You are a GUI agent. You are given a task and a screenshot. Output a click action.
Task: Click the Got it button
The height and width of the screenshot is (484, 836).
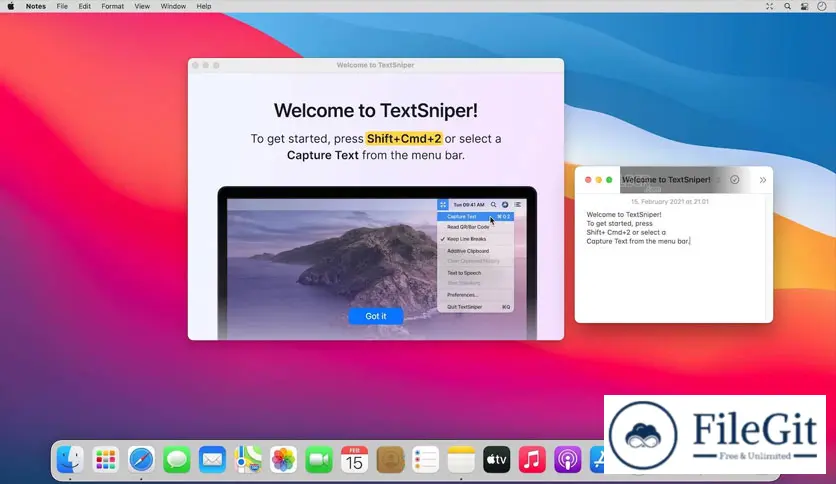[x=375, y=316]
